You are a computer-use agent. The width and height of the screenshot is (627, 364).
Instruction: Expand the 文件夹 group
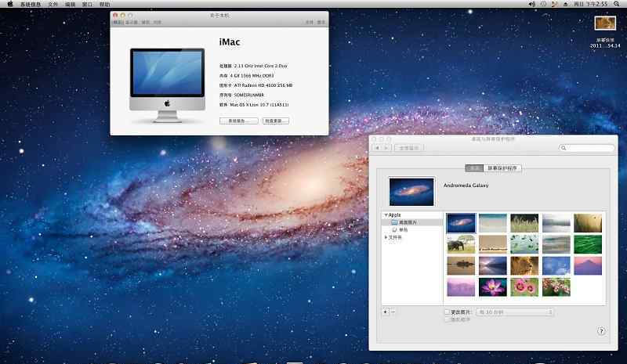pyautogui.click(x=386, y=237)
